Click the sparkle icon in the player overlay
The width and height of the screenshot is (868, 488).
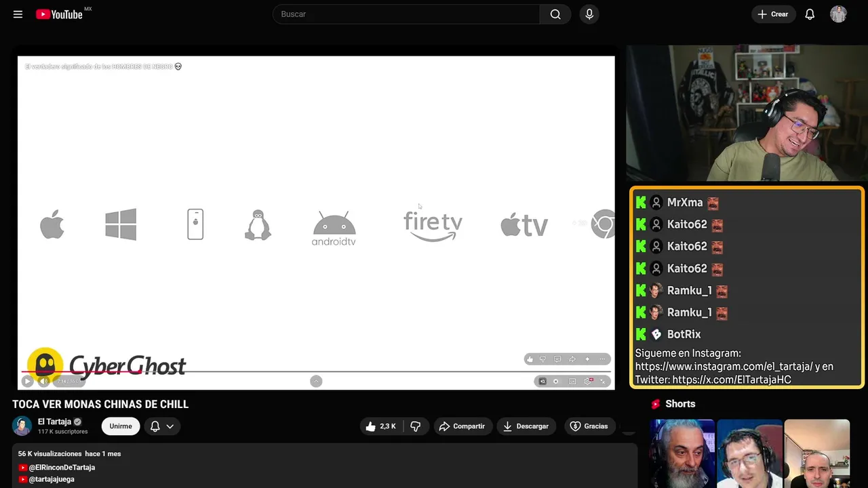[x=587, y=359]
